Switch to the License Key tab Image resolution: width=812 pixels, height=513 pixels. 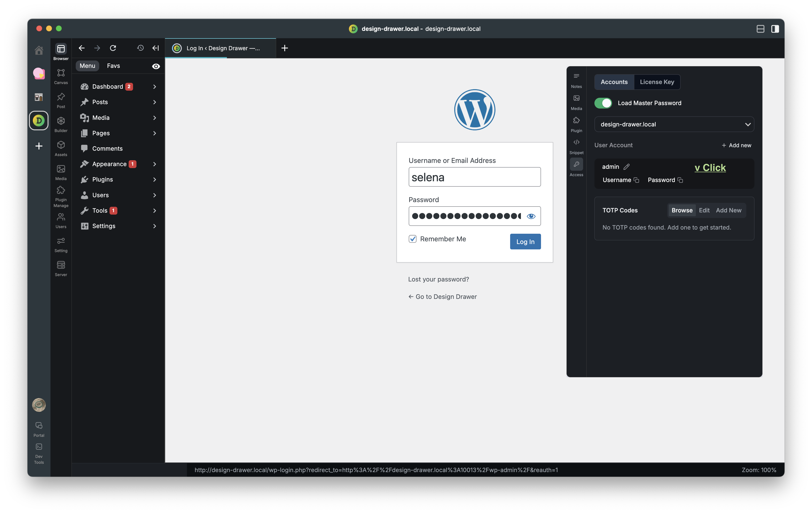click(x=657, y=82)
